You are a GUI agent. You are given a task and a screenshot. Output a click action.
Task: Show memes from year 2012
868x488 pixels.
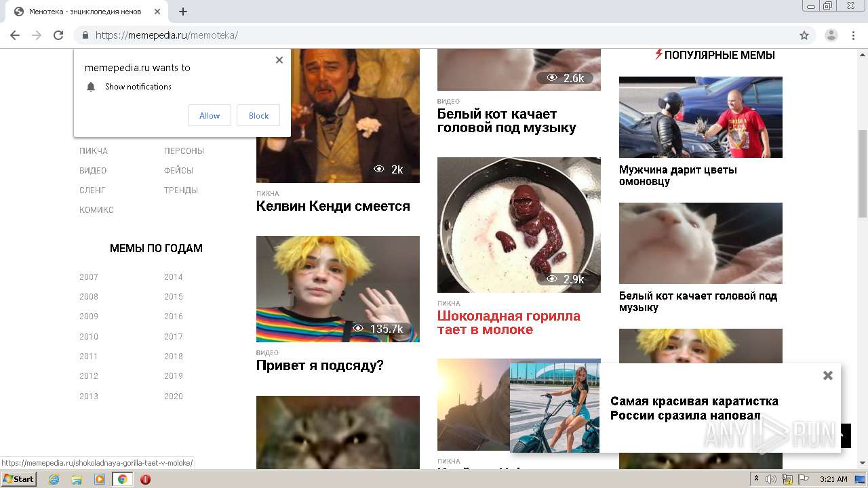pyautogui.click(x=89, y=376)
